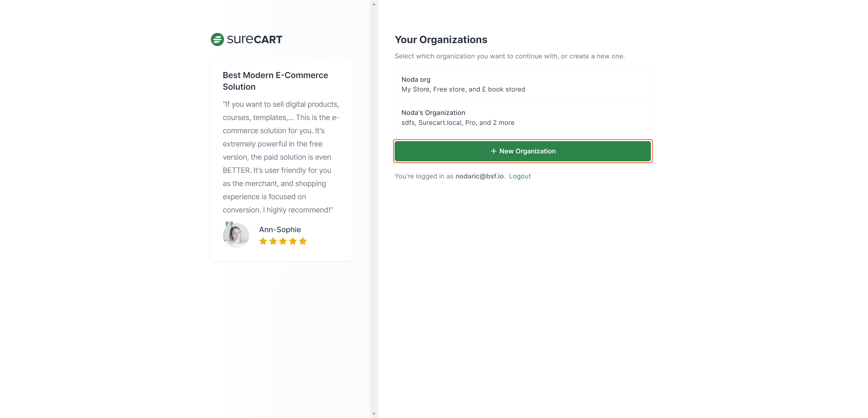868x418 pixels.
Task: Click the Best Modern E-Commerce Solution heading
Action: click(275, 81)
